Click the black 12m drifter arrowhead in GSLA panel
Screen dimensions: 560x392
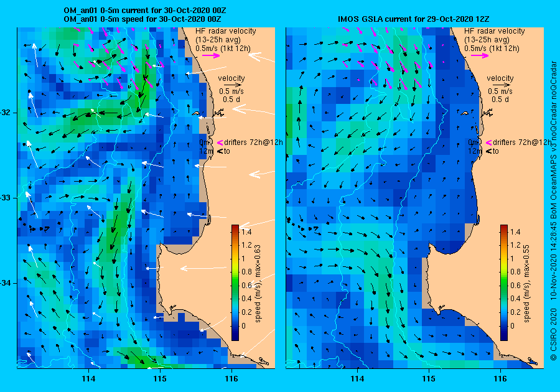click(488, 151)
